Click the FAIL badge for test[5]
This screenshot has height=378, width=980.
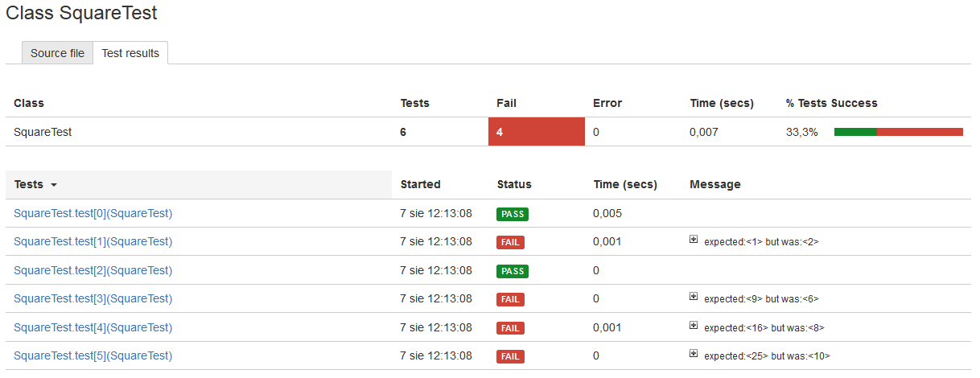click(510, 356)
